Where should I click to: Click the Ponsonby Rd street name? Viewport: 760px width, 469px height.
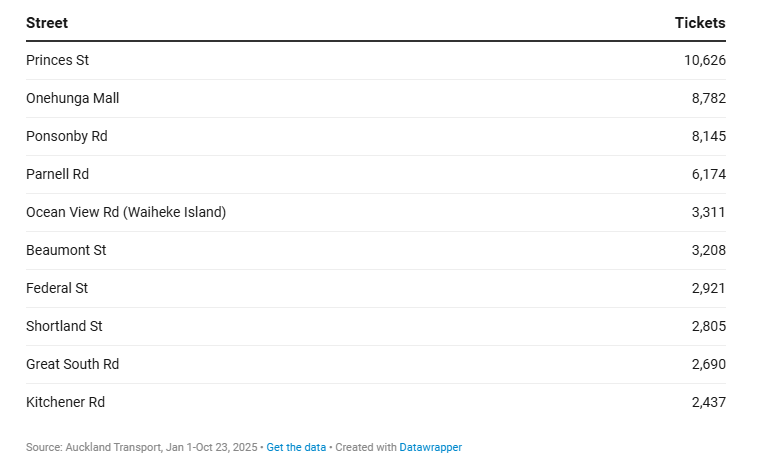tap(66, 136)
